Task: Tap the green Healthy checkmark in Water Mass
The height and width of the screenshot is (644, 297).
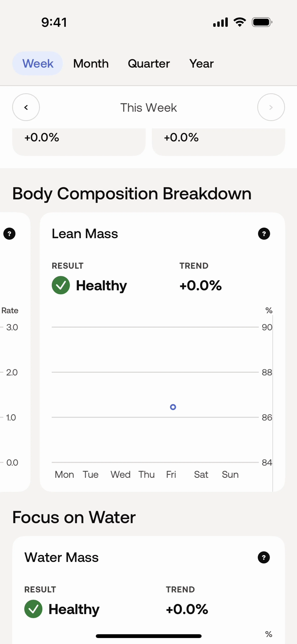Action: 33,609
